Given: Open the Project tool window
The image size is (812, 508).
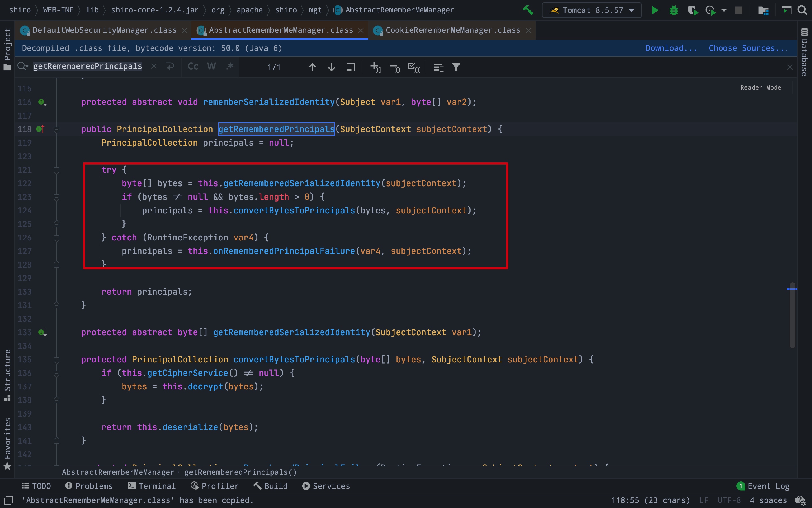Looking at the screenshot, I should point(7,49).
